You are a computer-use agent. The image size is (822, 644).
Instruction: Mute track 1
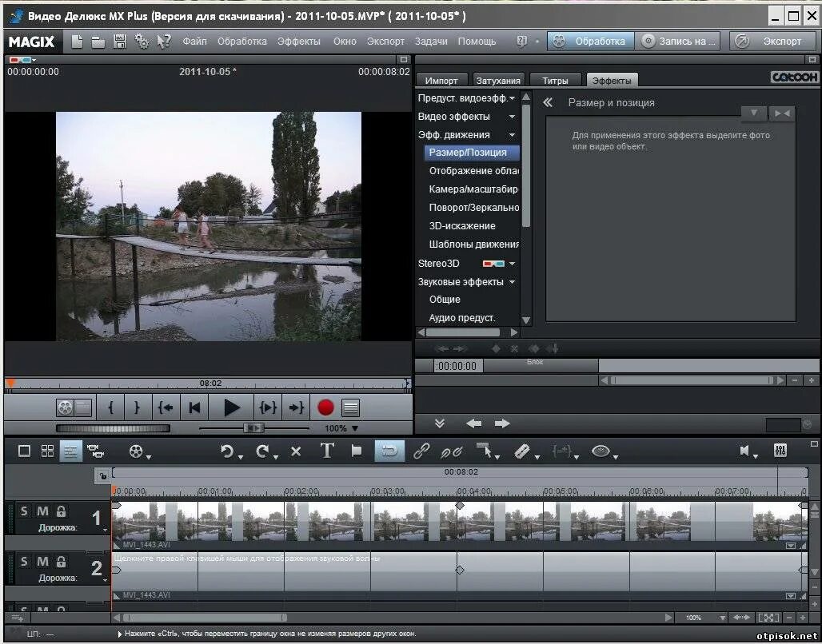[x=42, y=511]
